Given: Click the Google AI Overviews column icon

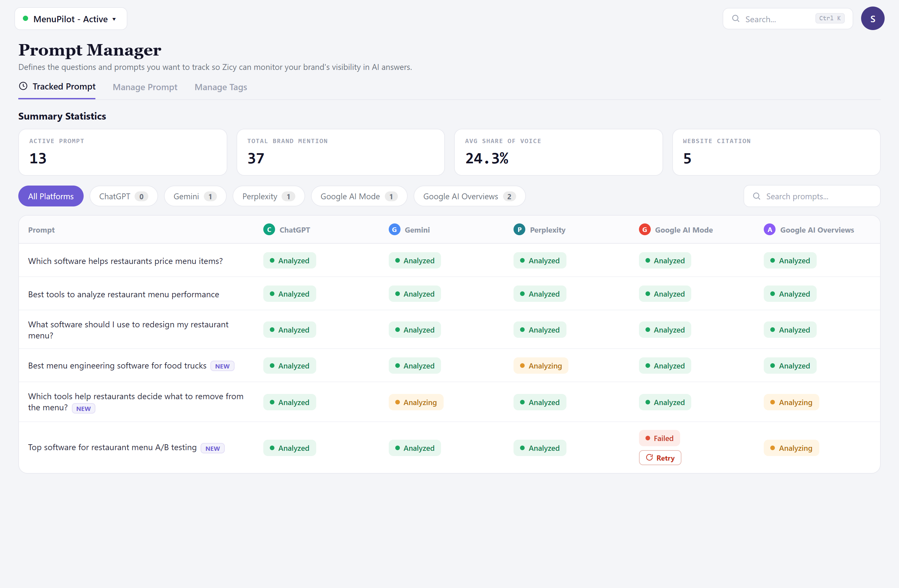Looking at the screenshot, I should 769,230.
